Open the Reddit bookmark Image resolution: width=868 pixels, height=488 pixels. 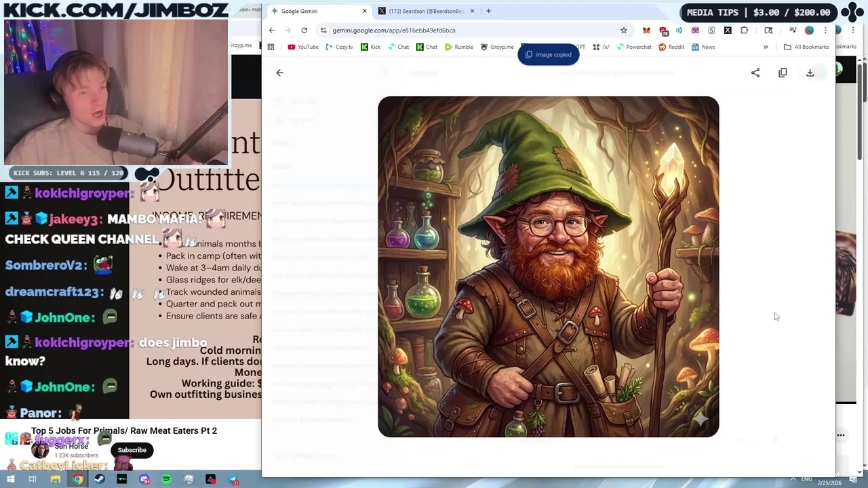click(671, 47)
